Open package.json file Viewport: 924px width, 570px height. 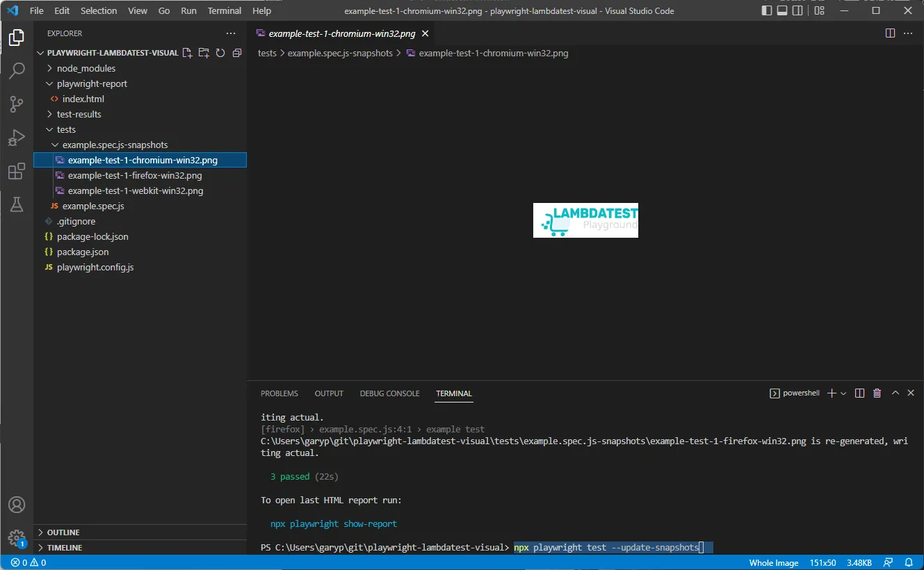click(x=83, y=252)
